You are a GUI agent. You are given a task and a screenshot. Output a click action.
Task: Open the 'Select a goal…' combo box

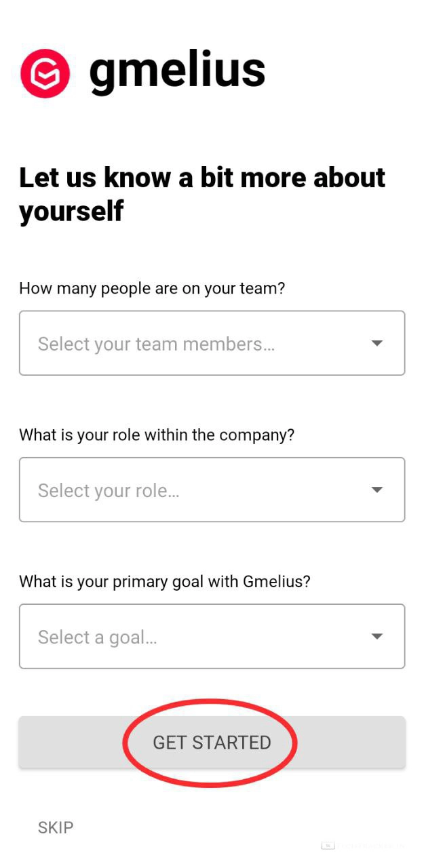click(212, 636)
